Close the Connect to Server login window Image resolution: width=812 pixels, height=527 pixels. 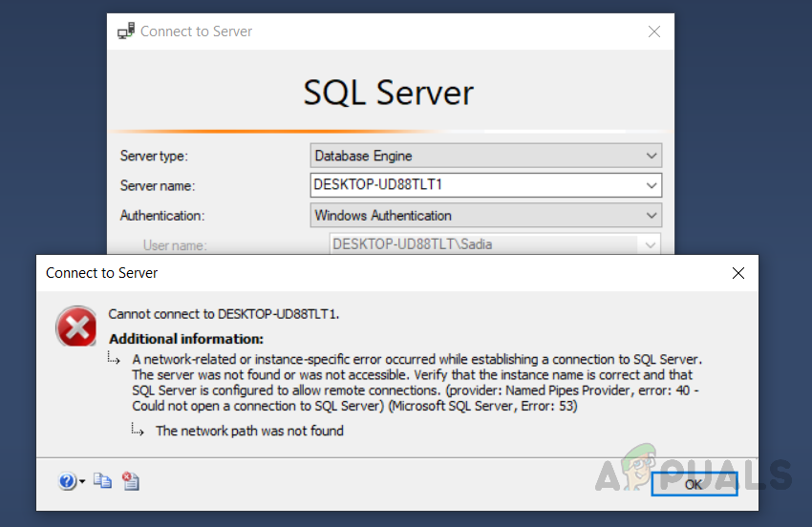coord(654,32)
